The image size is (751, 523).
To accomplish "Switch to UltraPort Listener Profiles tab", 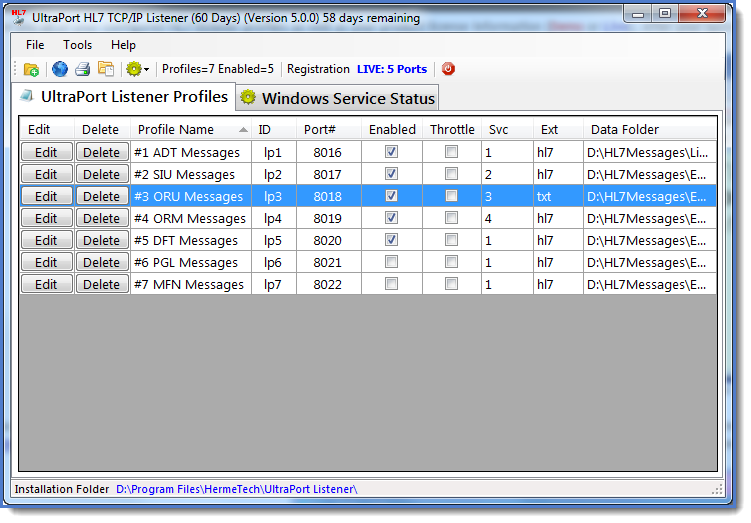I will pyautogui.click(x=124, y=97).
